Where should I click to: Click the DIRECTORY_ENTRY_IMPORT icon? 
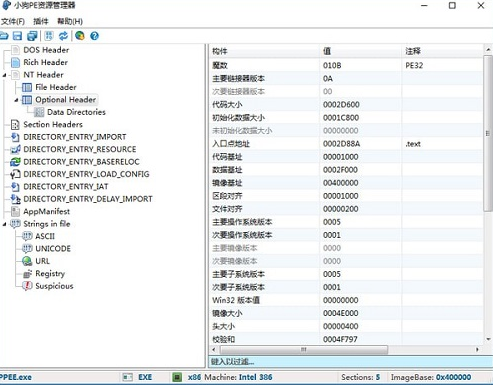click(15, 137)
